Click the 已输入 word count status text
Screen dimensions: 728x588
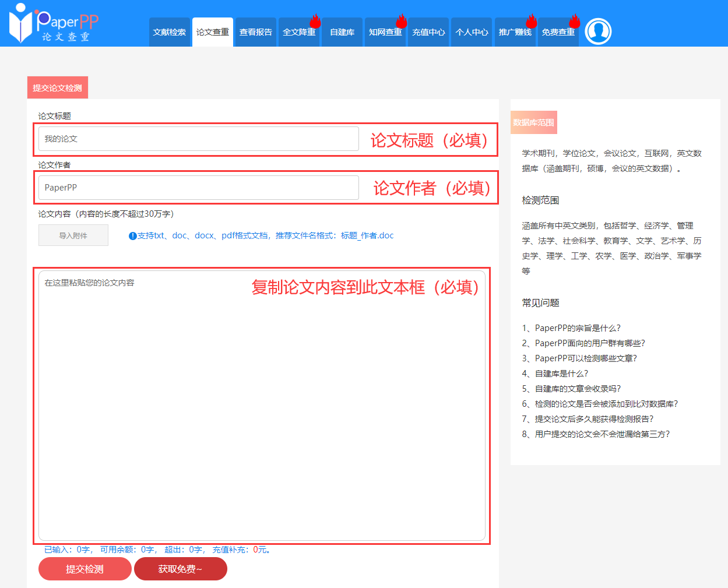[x=159, y=550]
